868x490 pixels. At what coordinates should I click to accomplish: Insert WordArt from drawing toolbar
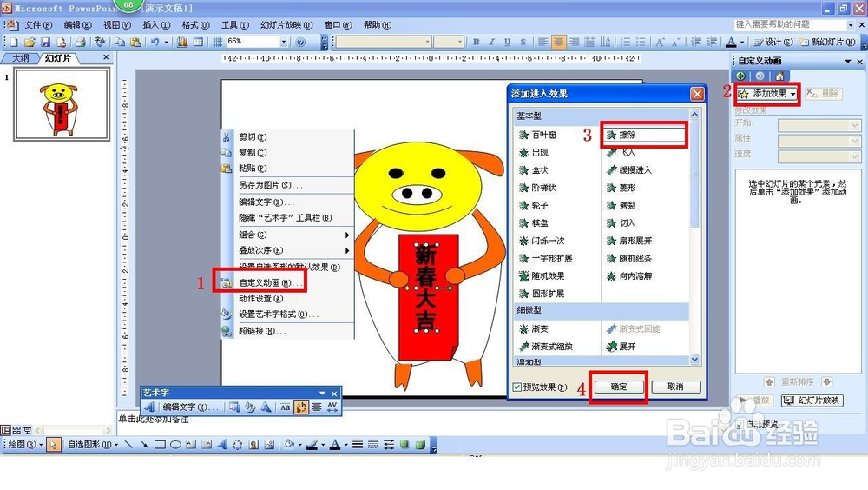[222, 445]
